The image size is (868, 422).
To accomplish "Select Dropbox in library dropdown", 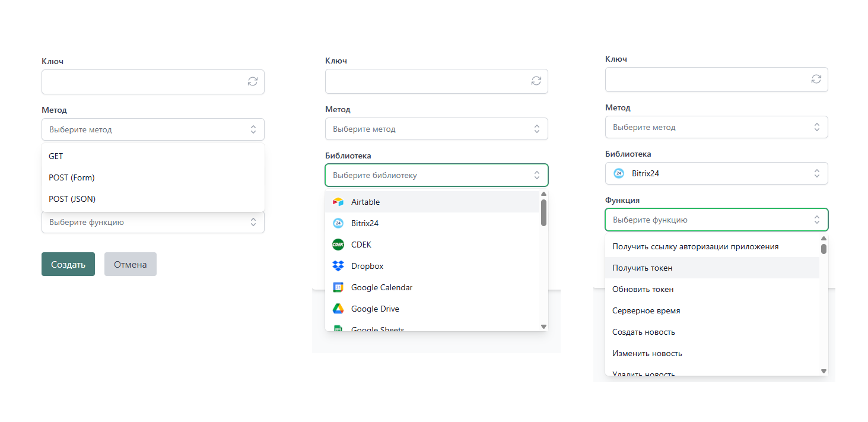I will [x=432, y=266].
